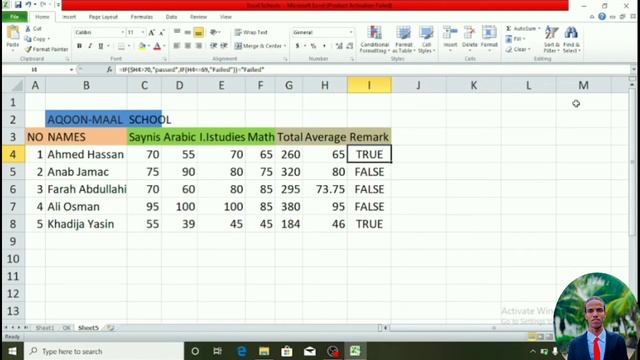Viewport: 640px width, 360px height.
Task: Open Sort & Filter
Action: [x=551, y=39]
